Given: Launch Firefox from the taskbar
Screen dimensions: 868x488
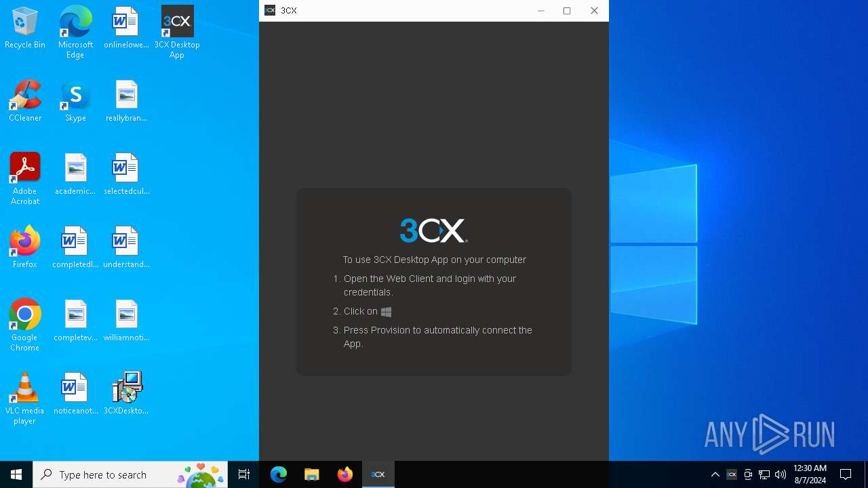Looking at the screenshot, I should point(345,474).
